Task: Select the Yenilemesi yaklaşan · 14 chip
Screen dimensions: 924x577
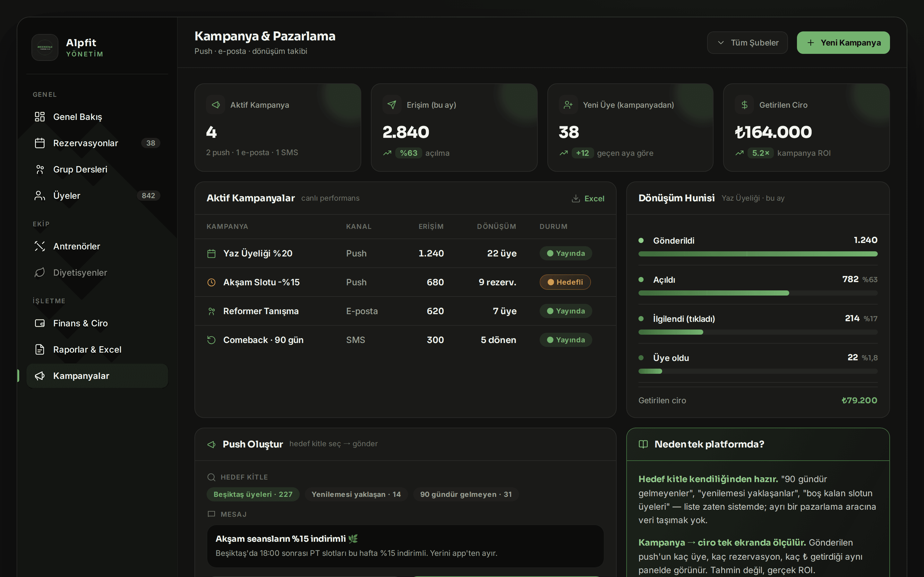Action: 356,494
